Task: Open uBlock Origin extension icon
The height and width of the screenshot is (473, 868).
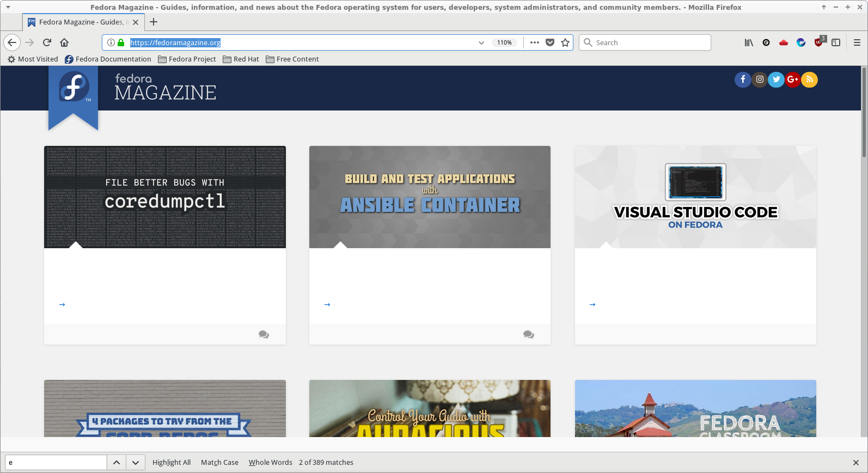Action: coord(819,42)
